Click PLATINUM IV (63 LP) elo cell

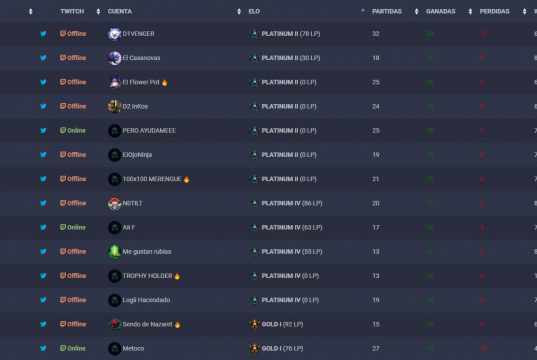pos(292,227)
